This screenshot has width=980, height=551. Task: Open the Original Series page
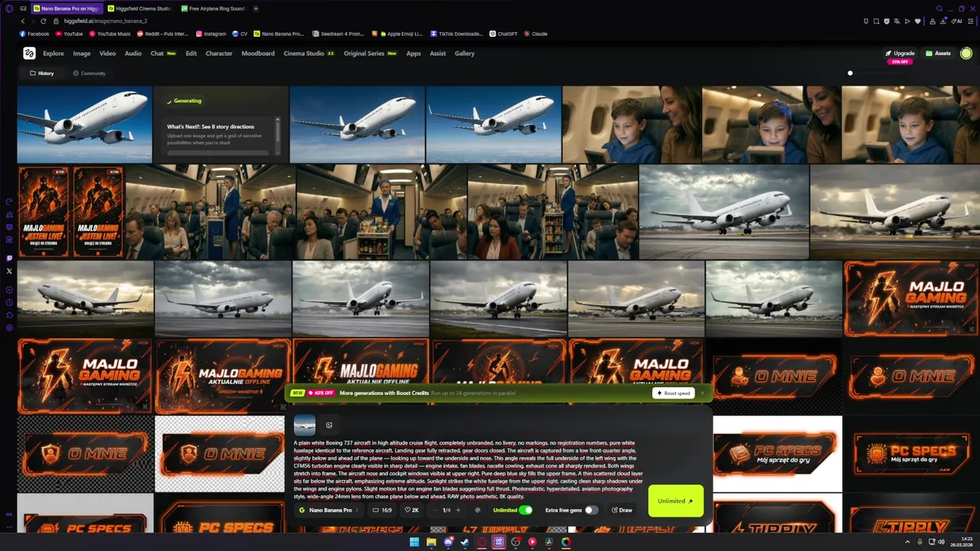370,54
